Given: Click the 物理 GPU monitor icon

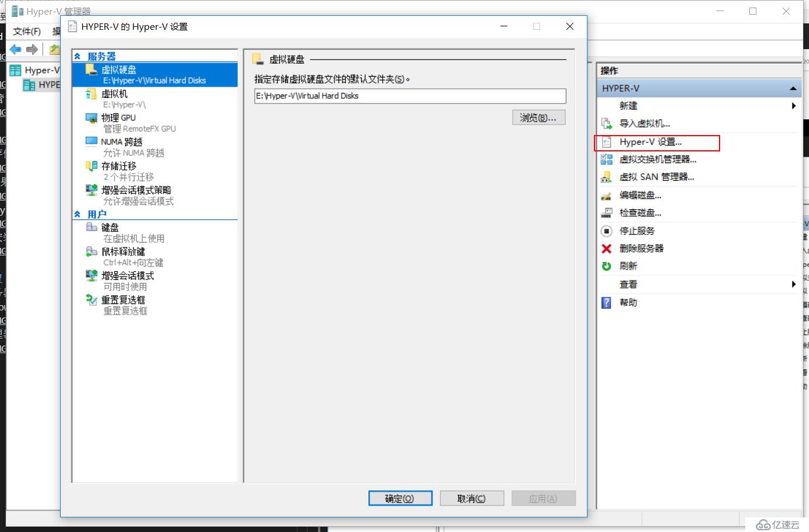Looking at the screenshot, I should [91, 118].
